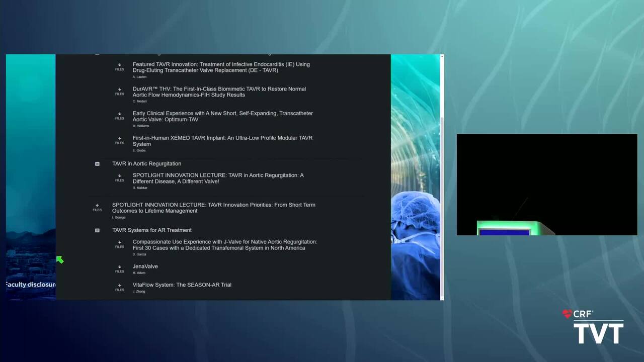The image size is (644, 362).
Task: Download files for VitaFlow System talk
Action: (119, 288)
